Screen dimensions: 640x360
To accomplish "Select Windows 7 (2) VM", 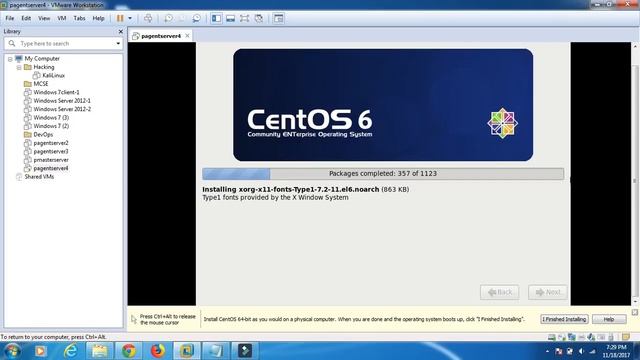I will (51, 126).
